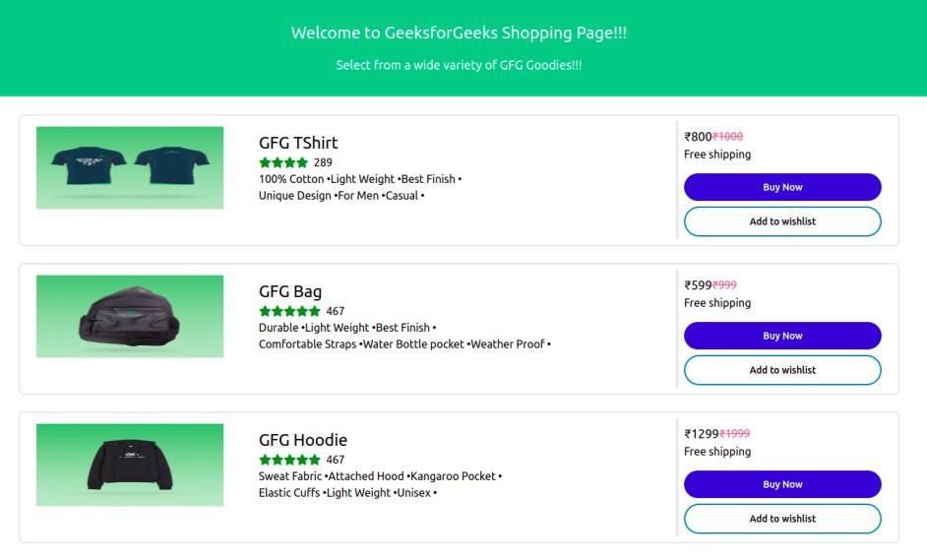
Task: Click the GFG TShirt product image
Action: tap(130, 167)
